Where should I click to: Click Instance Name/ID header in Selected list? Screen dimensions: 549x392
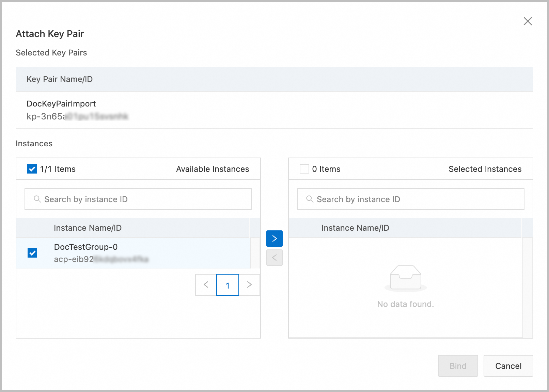pos(355,228)
